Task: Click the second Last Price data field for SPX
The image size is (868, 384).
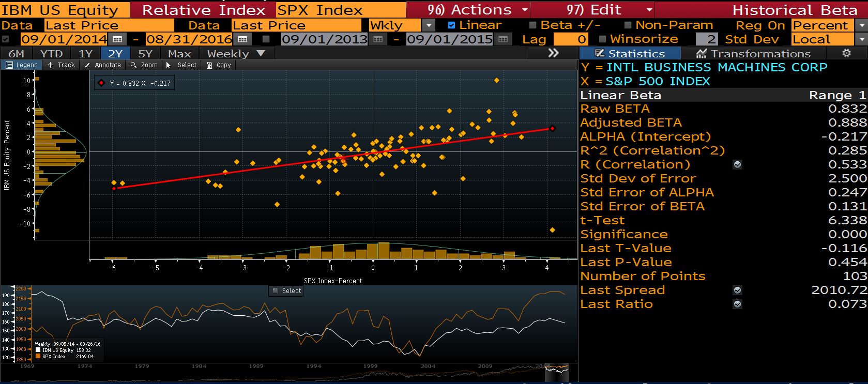Action: click(296, 25)
